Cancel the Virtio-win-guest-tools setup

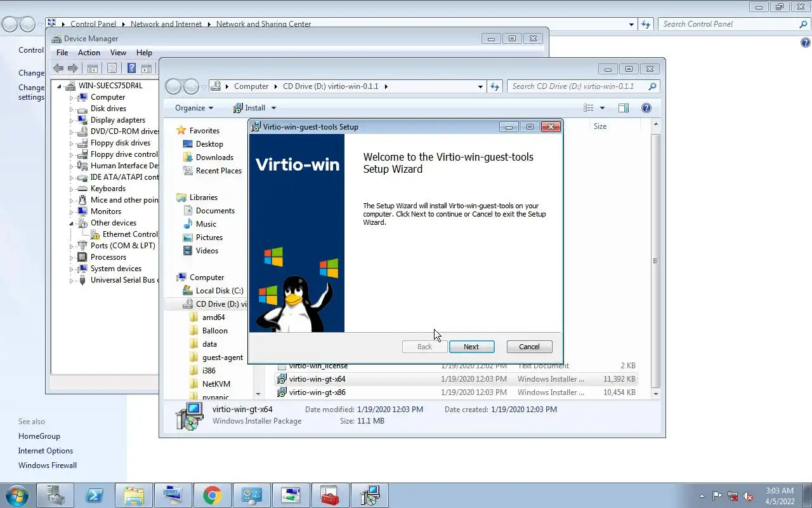tap(529, 347)
